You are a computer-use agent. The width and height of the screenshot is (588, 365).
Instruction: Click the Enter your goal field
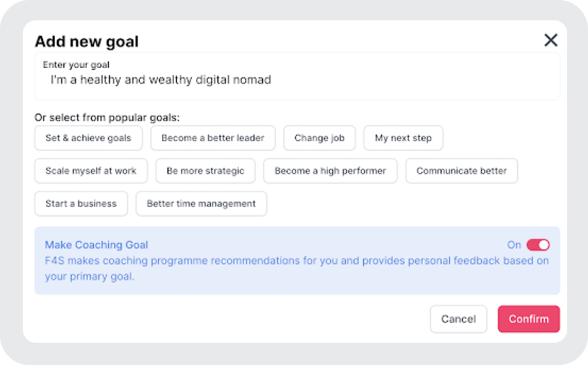[297, 80]
